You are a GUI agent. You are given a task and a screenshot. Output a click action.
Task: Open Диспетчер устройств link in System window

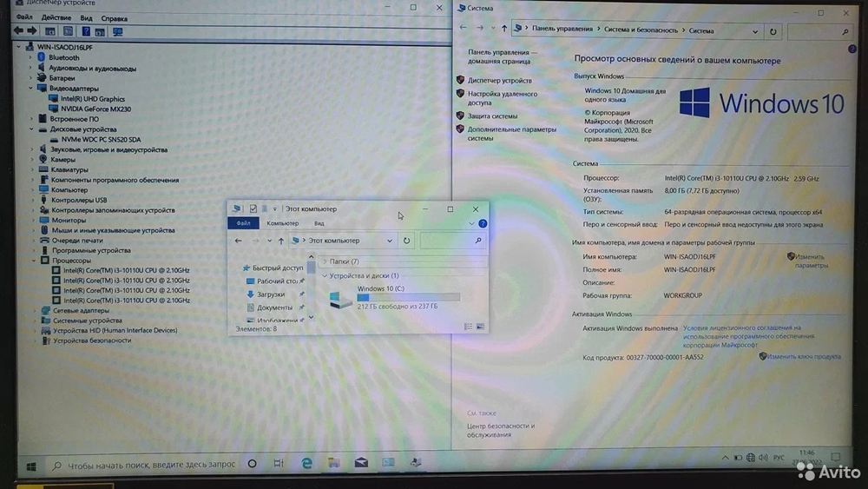click(x=499, y=80)
